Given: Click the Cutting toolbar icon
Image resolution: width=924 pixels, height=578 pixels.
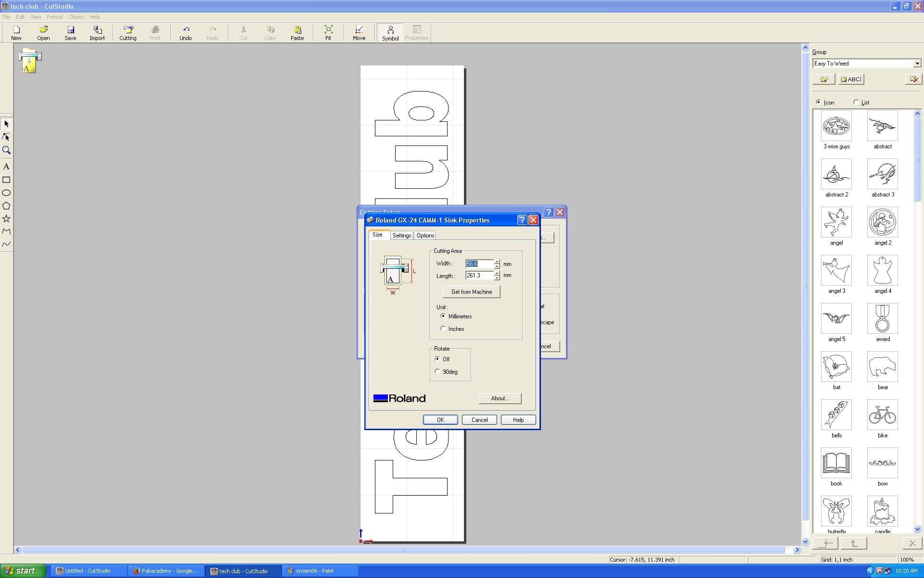Looking at the screenshot, I should tap(128, 33).
